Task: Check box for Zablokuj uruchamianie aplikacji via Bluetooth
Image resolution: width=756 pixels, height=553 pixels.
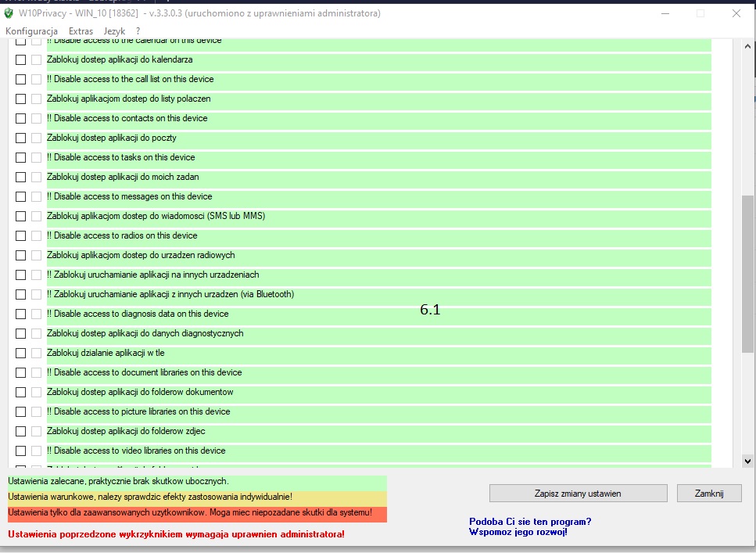Action: (x=21, y=294)
